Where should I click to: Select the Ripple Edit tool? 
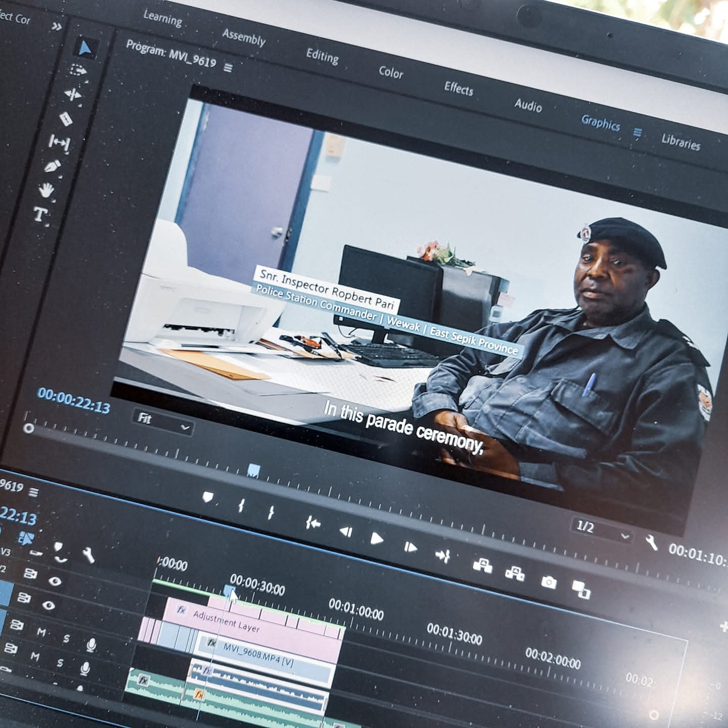tap(73, 95)
